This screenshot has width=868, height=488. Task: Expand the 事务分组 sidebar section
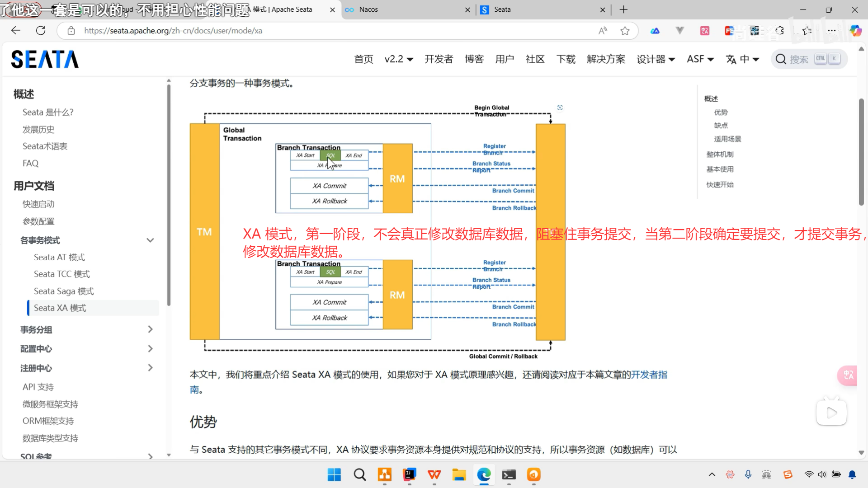[150, 329]
